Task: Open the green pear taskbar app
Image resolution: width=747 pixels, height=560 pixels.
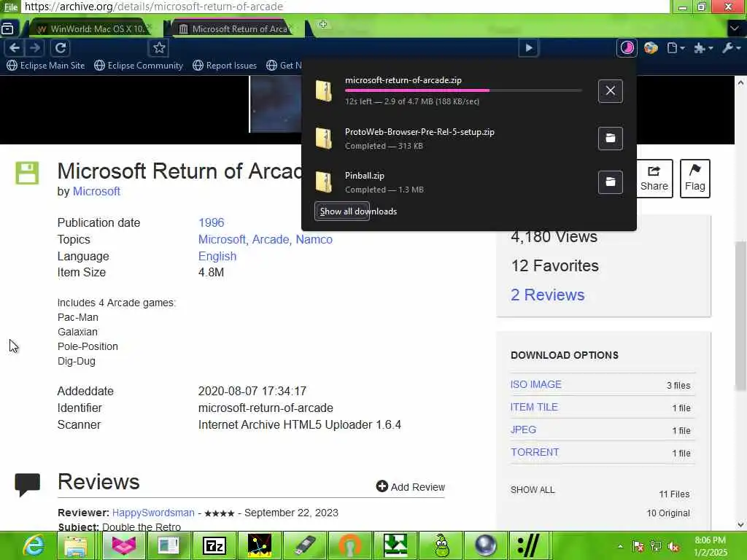Action: [x=441, y=545]
